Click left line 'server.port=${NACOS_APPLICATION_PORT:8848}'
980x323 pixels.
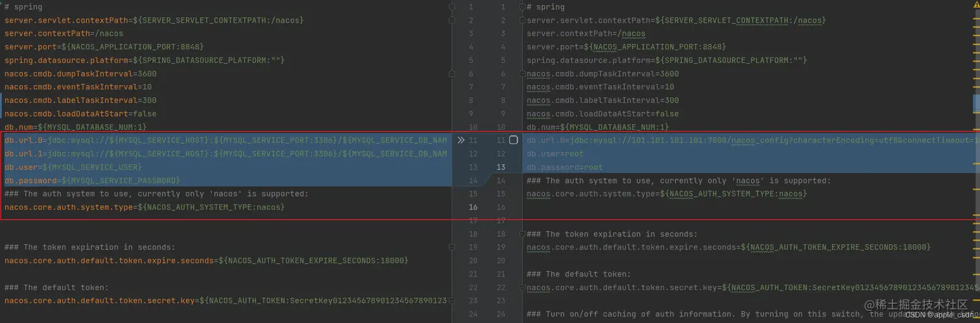click(x=104, y=47)
